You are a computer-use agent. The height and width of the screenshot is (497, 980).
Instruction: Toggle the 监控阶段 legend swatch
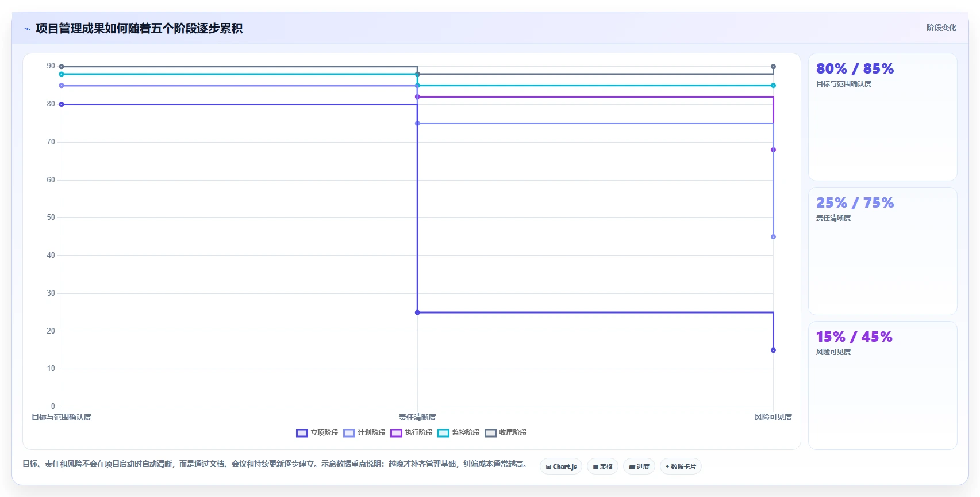[443, 433]
